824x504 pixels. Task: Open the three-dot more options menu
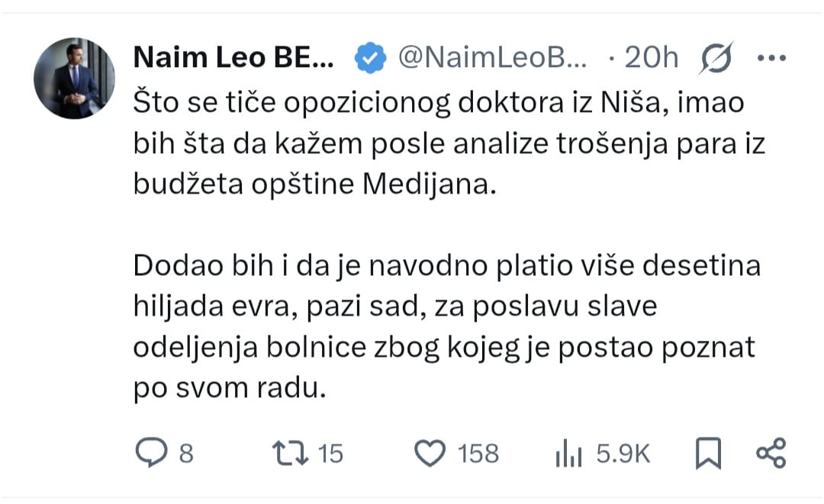771,58
